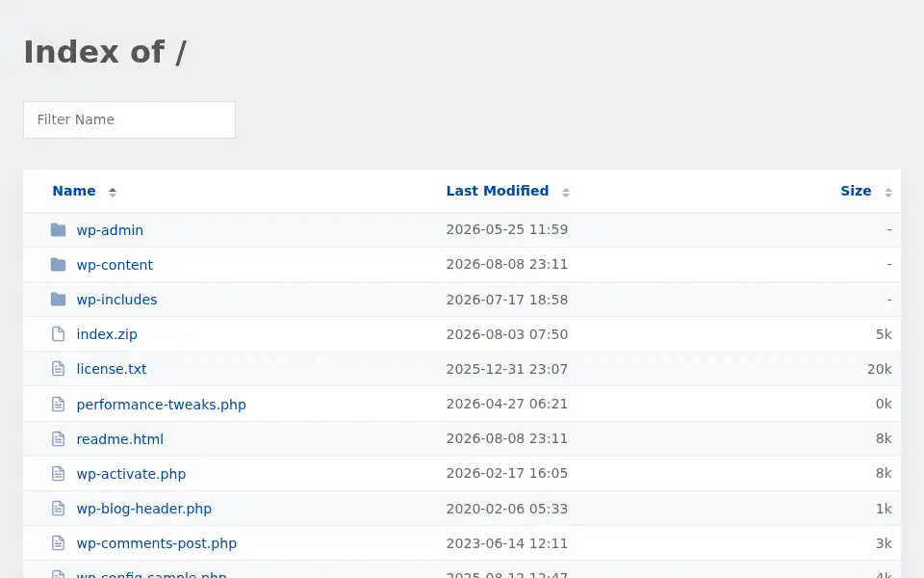Click the date 2026-05-25 11:59

[507, 229]
